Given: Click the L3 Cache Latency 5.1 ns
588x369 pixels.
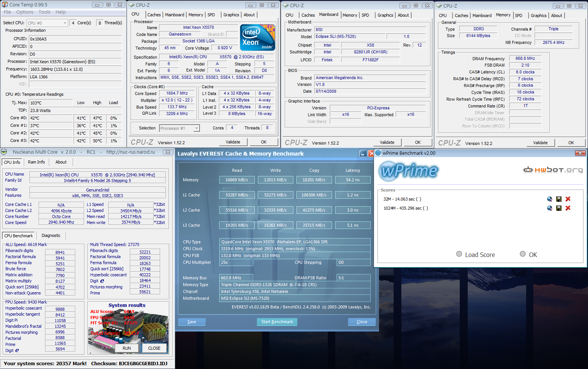Looking at the screenshot, I should tap(353, 225).
